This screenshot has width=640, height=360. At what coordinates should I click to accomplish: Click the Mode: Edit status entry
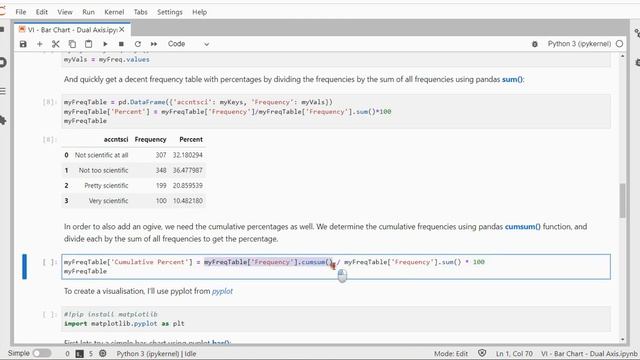451,353
